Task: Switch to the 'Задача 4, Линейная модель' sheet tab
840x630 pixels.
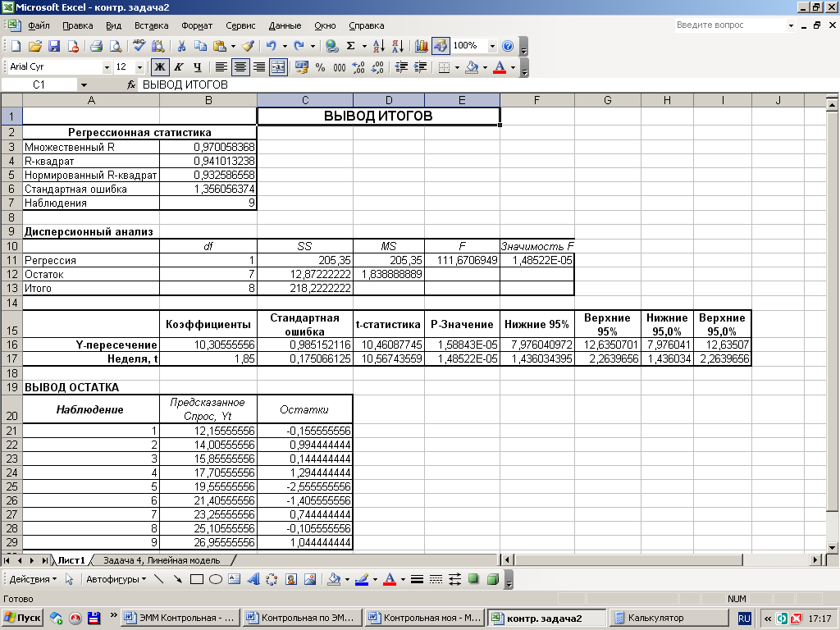Action: [162, 560]
